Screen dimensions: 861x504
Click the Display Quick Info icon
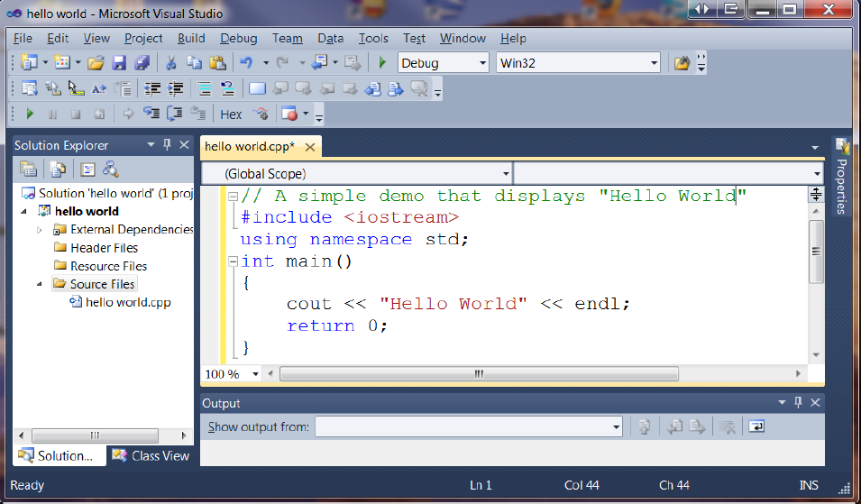click(76, 88)
